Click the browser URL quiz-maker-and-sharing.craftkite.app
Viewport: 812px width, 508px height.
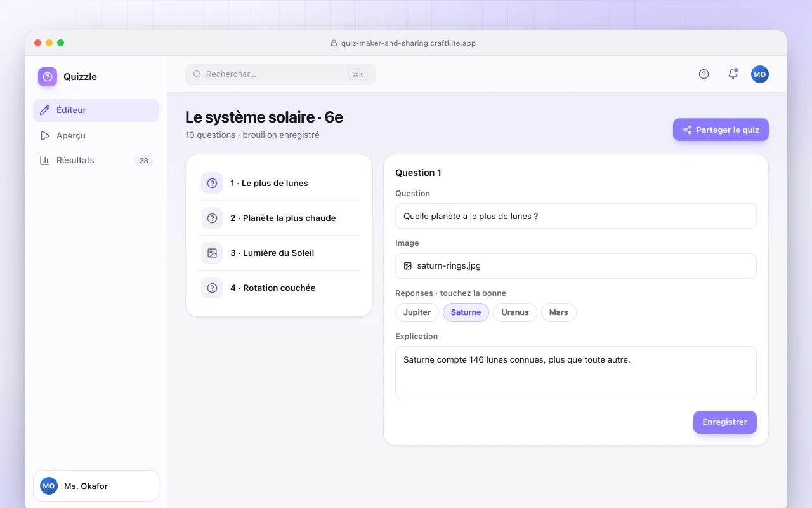(408, 43)
